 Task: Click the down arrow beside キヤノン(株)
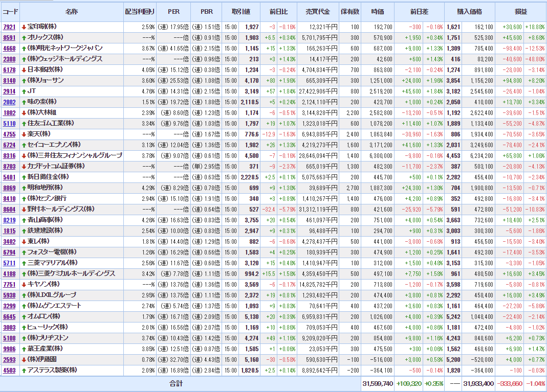(24, 284)
